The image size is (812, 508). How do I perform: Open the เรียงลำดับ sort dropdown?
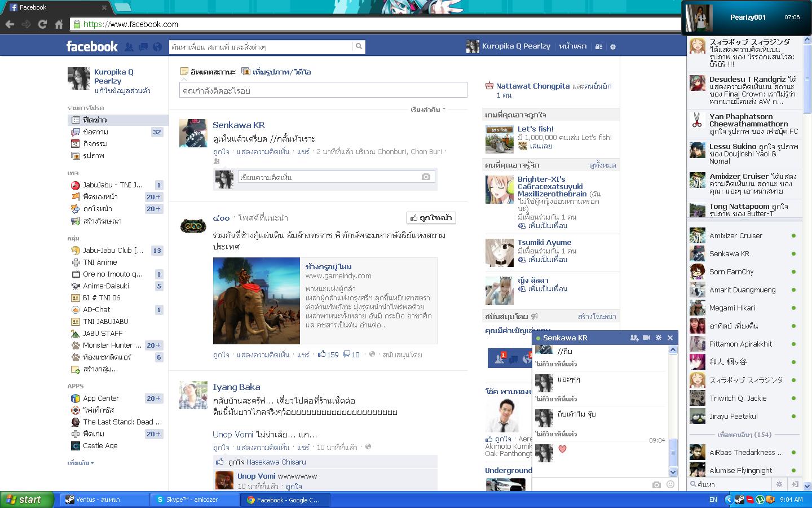(x=428, y=110)
